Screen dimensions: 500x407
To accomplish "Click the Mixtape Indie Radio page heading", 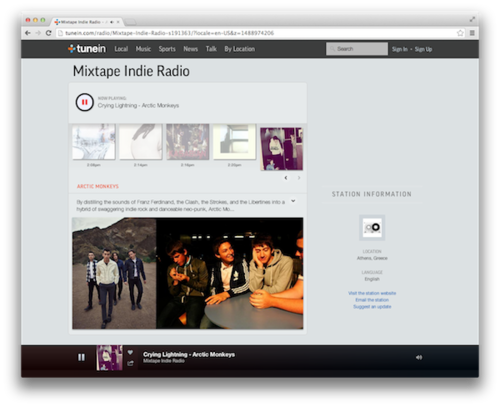I will point(131,71).
